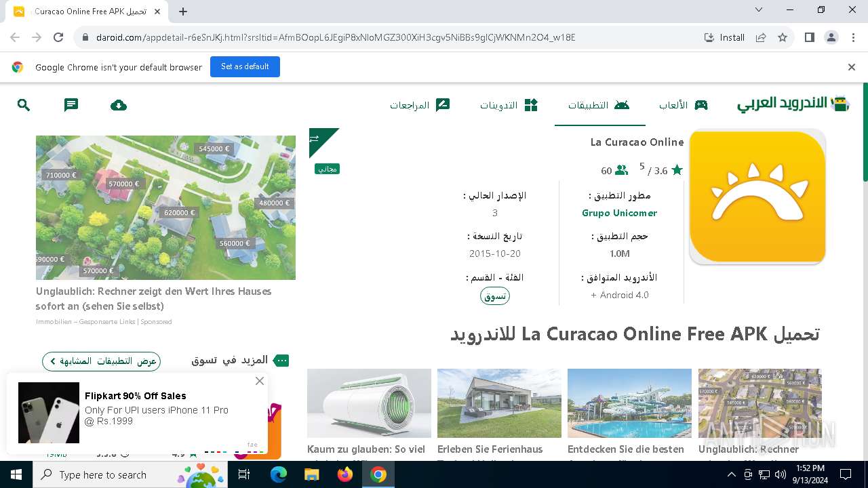868x488 pixels.
Task: Click the Install app button in address bar
Action: pyautogui.click(x=725, y=37)
